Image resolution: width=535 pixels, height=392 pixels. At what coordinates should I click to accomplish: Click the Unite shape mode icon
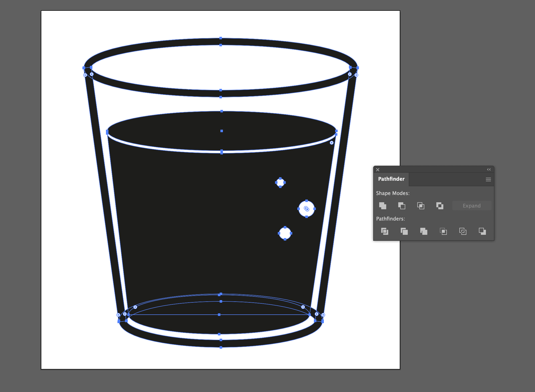tap(383, 206)
